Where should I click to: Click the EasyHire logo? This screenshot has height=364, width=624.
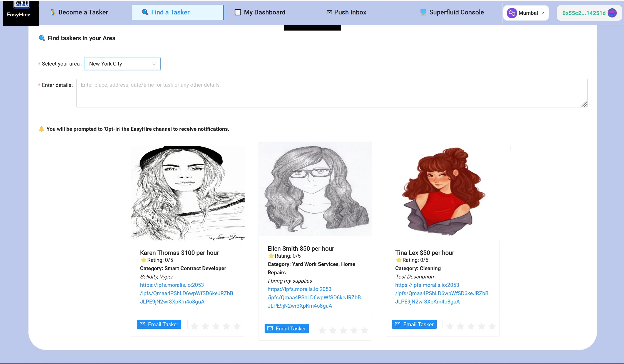21,13
